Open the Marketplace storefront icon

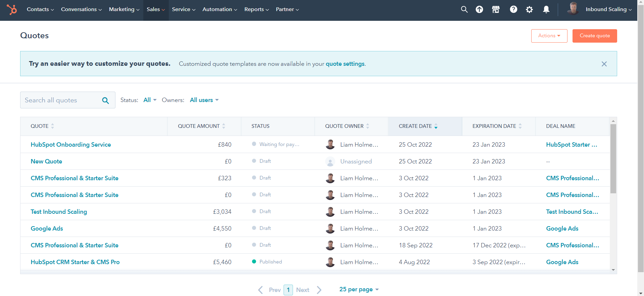click(496, 9)
